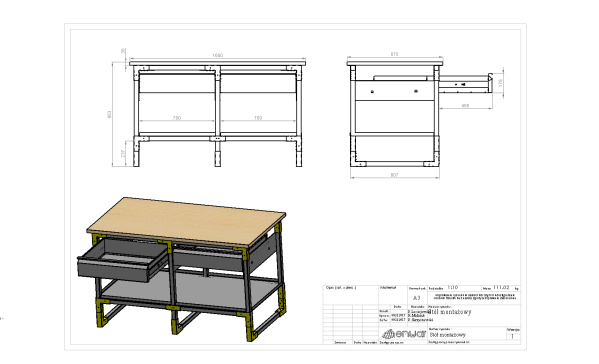Click the enwar company logo
599x364 pixels.
(x=404, y=334)
